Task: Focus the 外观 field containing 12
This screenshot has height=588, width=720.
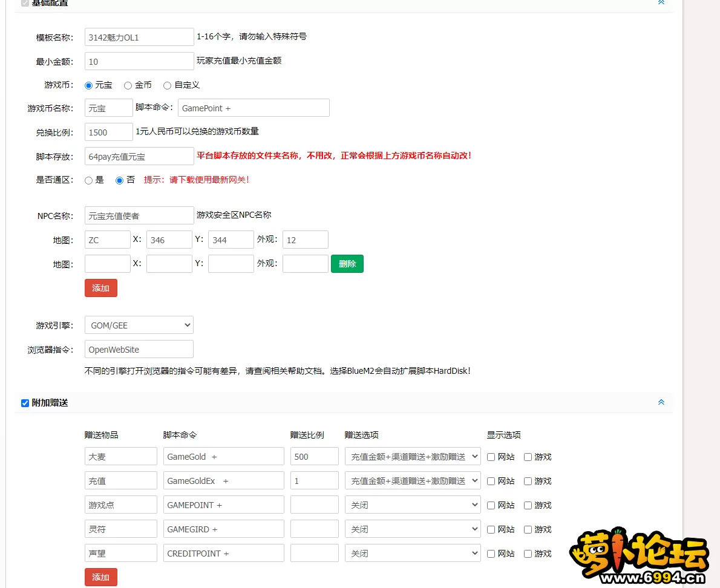Action: click(x=306, y=240)
